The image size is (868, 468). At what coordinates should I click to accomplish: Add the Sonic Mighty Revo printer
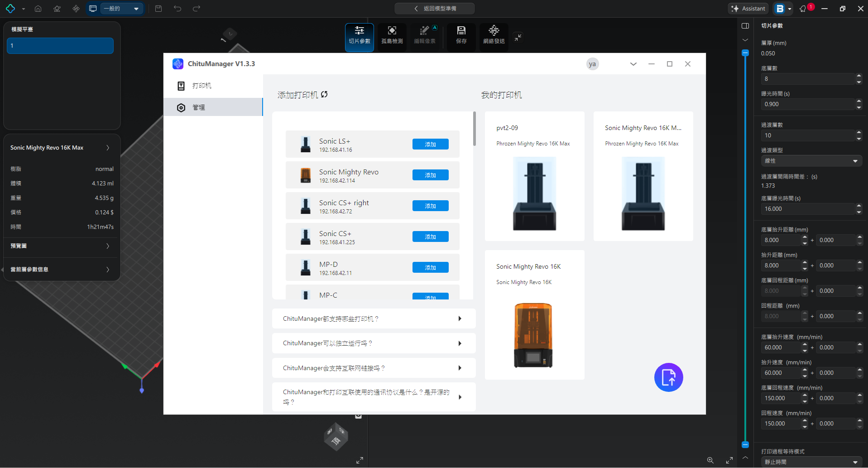pyautogui.click(x=430, y=175)
